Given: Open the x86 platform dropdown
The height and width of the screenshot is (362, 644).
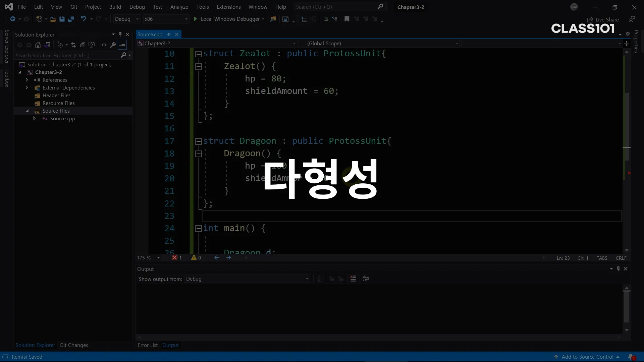Looking at the screenshot, I should click(x=166, y=19).
